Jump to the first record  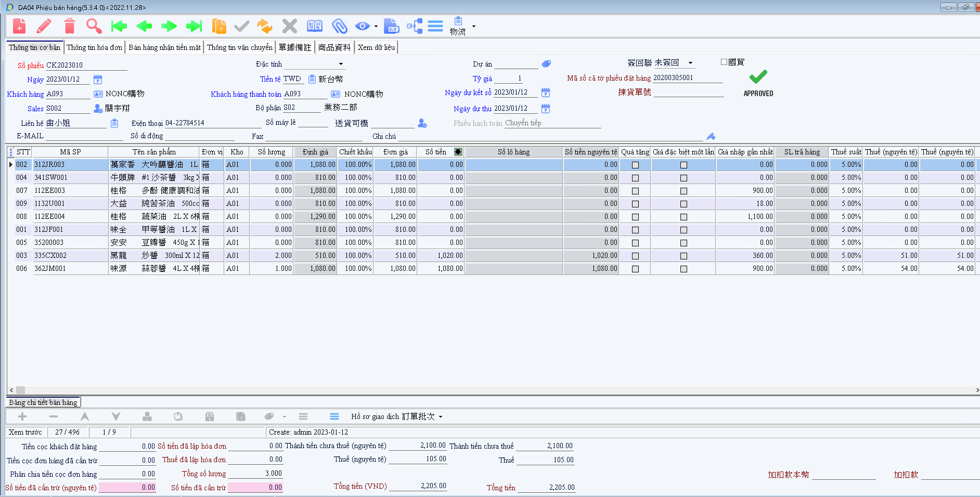pos(119,26)
